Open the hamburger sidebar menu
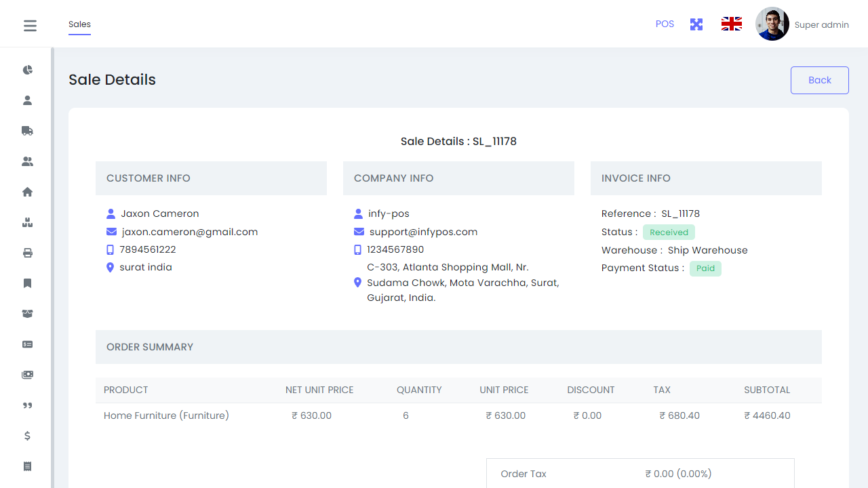The image size is (868, 488). 30,26
